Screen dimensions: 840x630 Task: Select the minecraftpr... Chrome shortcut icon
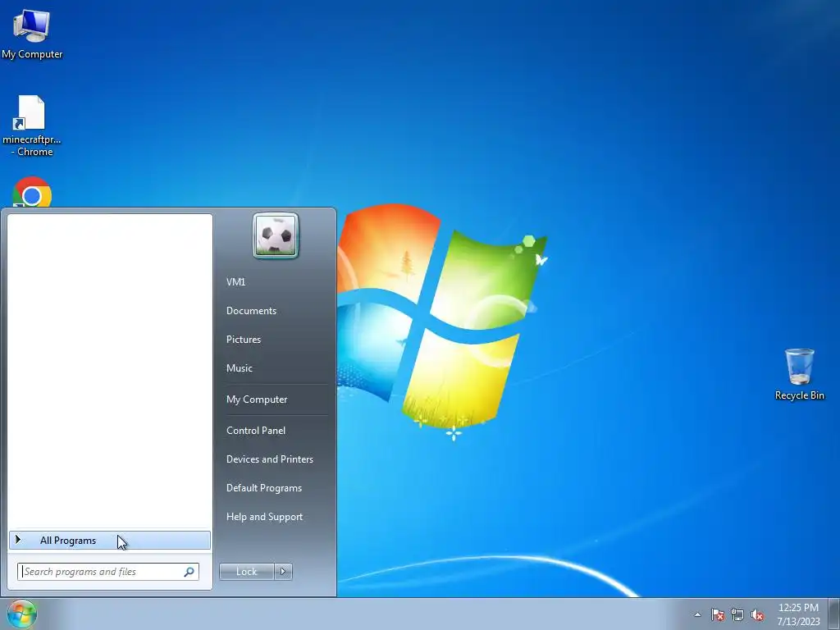[32, 126]
